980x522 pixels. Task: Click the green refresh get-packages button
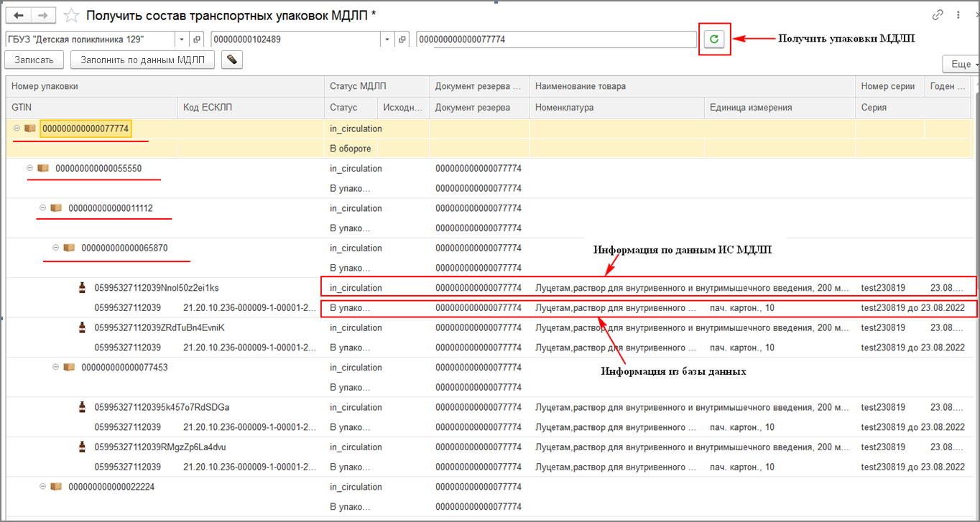point(714,39)
